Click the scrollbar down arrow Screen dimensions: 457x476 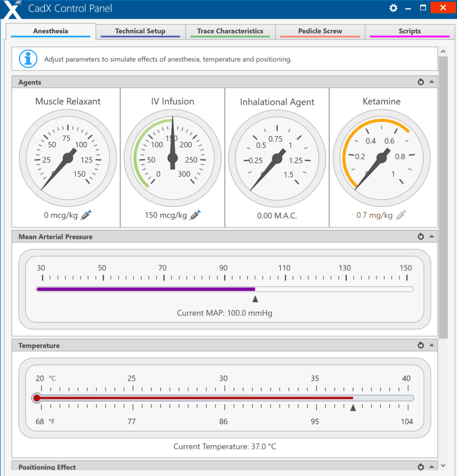pos(443,465)
